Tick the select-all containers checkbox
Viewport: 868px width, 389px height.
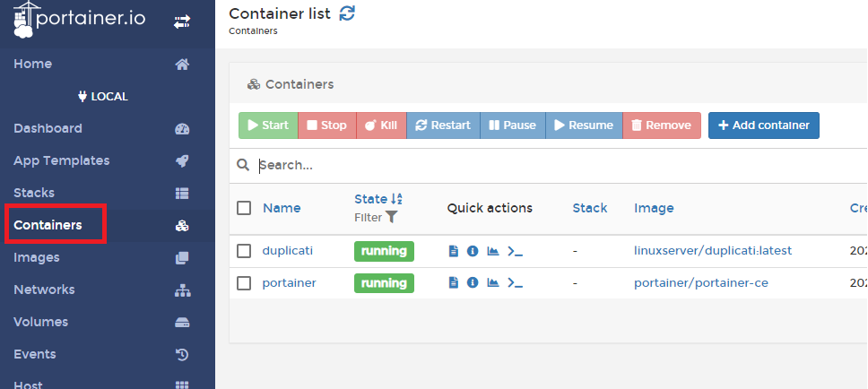[x=244, y=208]
